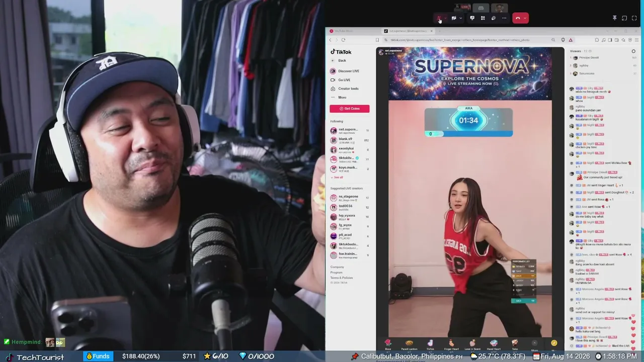Open nxt.supern... in Following list

349,131
